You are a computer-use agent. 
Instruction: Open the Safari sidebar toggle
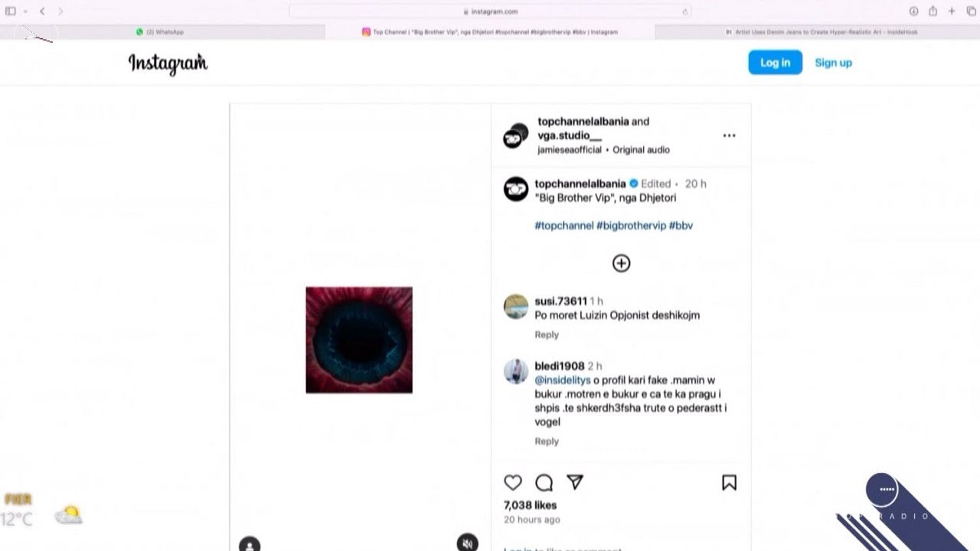11,11
